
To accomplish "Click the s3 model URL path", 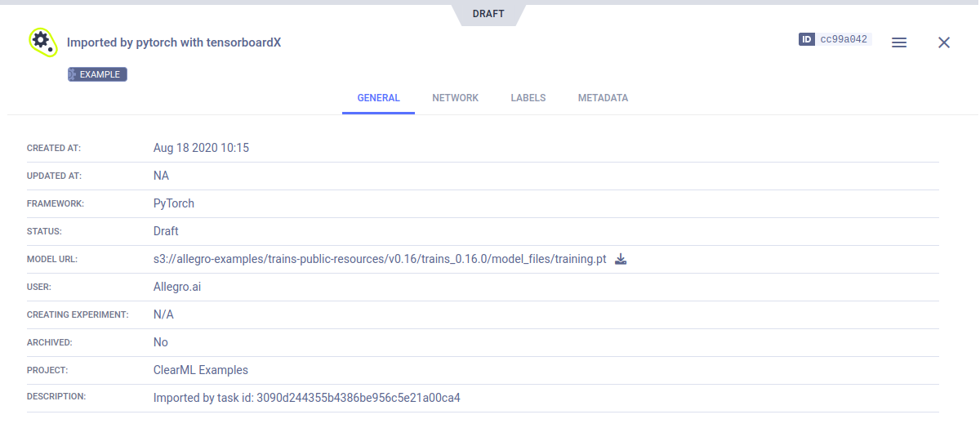I will [380, 260].
